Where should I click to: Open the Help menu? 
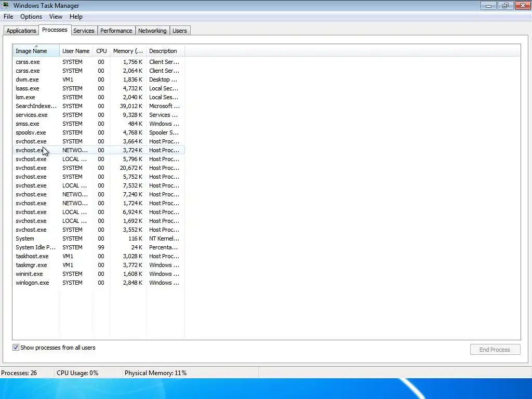click(76, 17)
